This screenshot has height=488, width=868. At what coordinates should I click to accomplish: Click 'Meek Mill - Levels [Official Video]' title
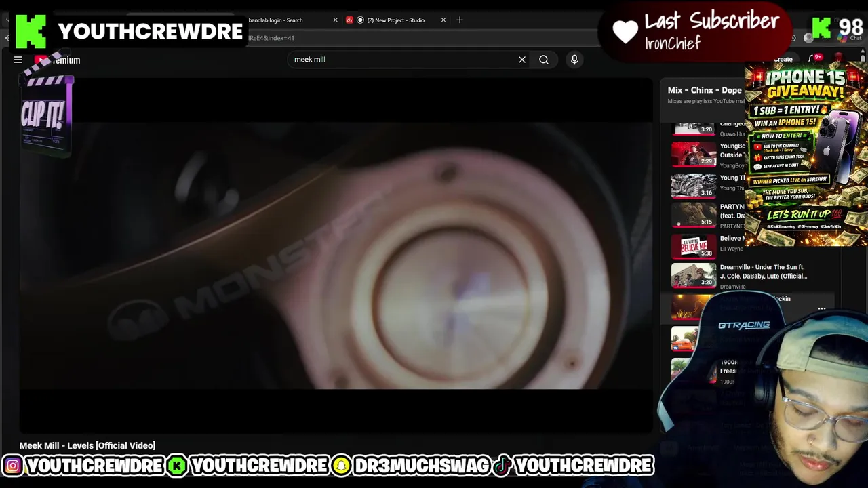[87, 445]
